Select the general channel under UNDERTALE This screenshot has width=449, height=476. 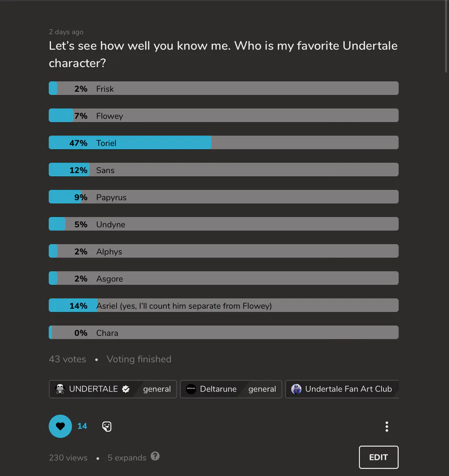point(157,389)
